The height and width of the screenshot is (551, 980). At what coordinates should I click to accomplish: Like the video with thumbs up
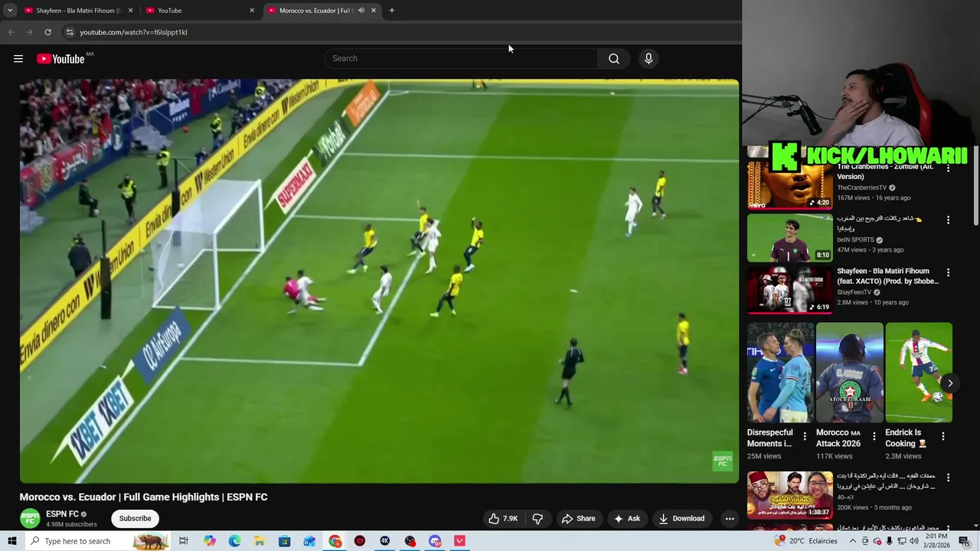(503, 519)
